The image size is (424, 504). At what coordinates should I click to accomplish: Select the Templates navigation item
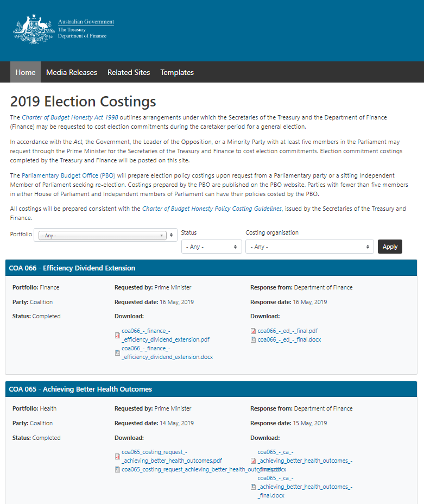click(x=177, y=72)
